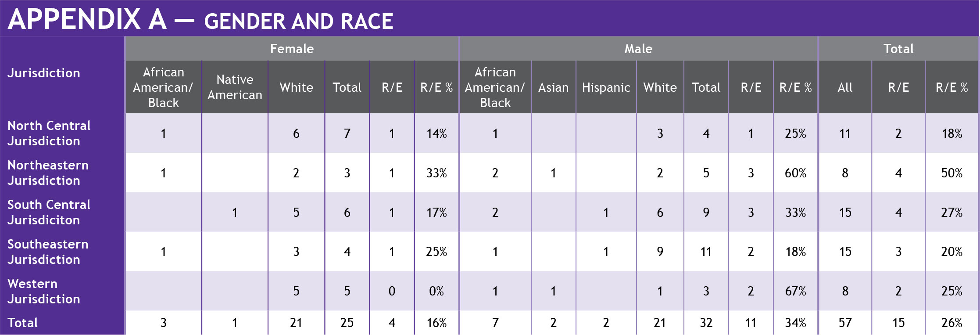980x335 pixels.
Task: Click the South Central Jurisdiction row label
Action: (x=49, y=212)
